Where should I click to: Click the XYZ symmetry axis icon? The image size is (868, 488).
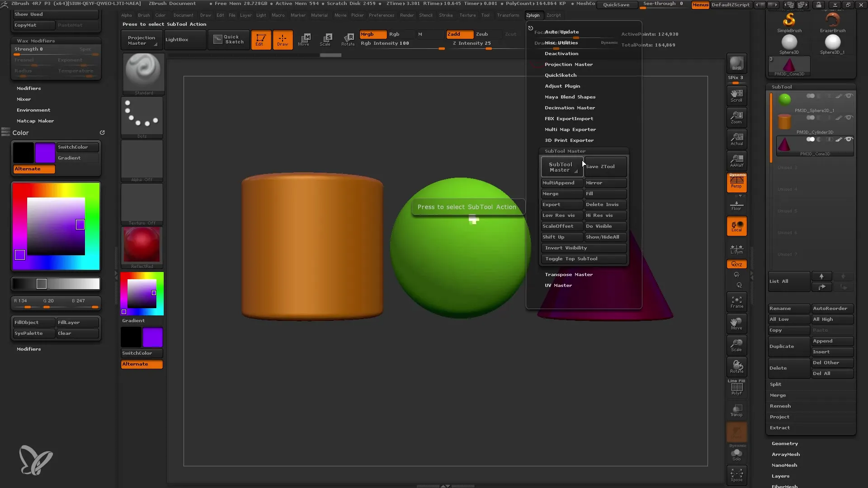[x=737, y=264]
